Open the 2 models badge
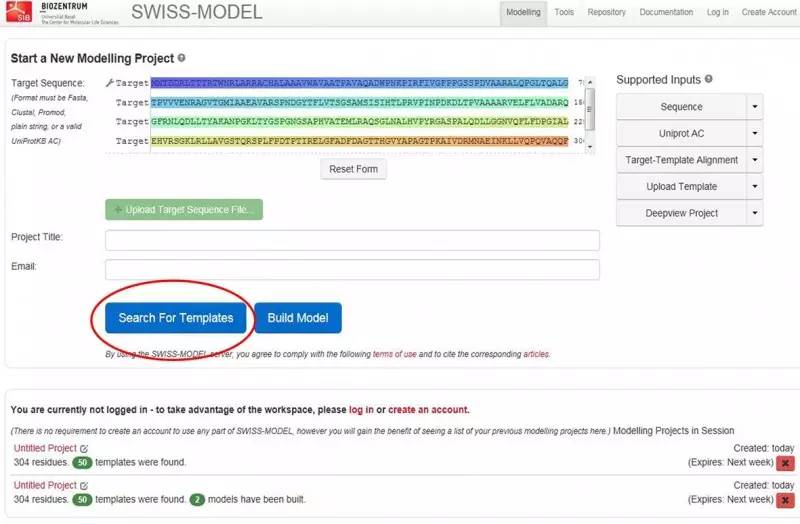800x524 pixels. tap(197, 500)
